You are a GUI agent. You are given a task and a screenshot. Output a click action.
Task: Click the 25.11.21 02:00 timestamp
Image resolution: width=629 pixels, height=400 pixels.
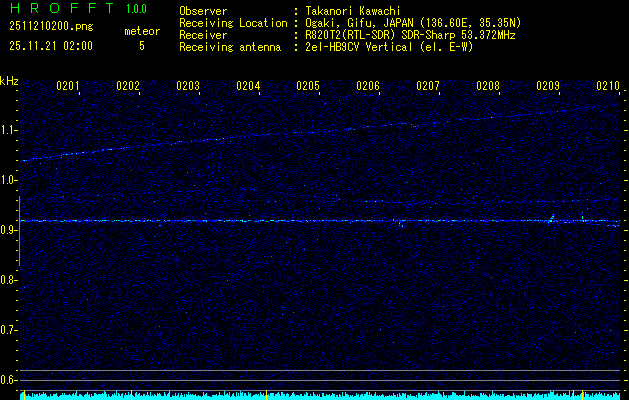(50, 46)
